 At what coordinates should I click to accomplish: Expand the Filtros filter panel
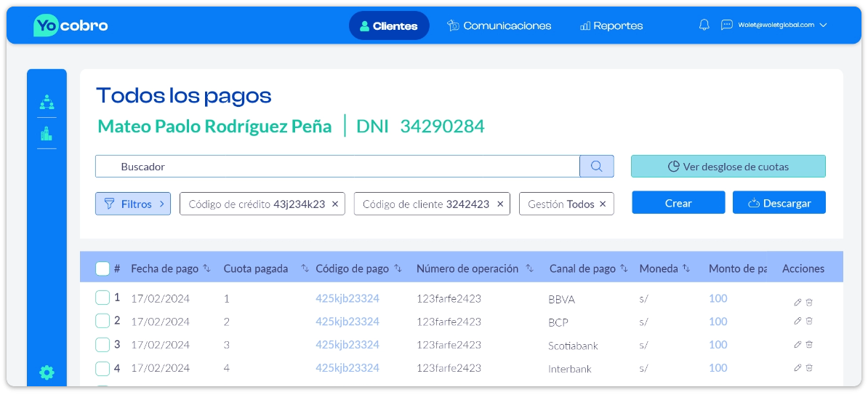(132, 204)
